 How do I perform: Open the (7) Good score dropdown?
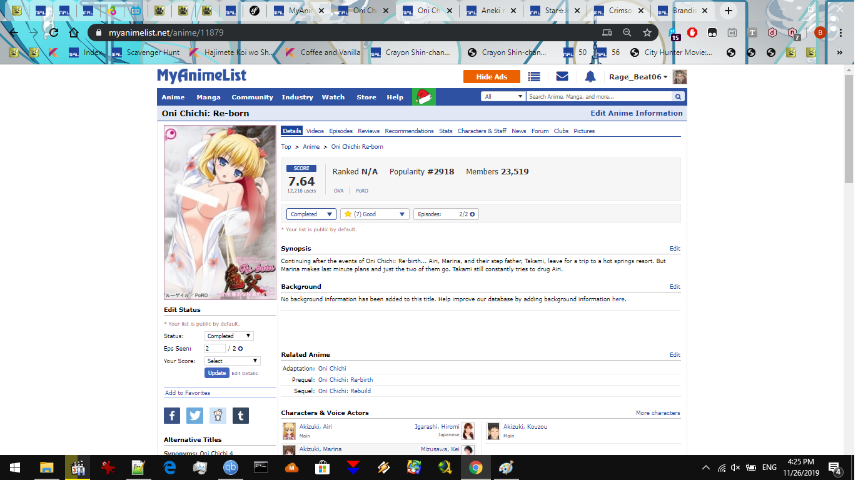point(375,214)
